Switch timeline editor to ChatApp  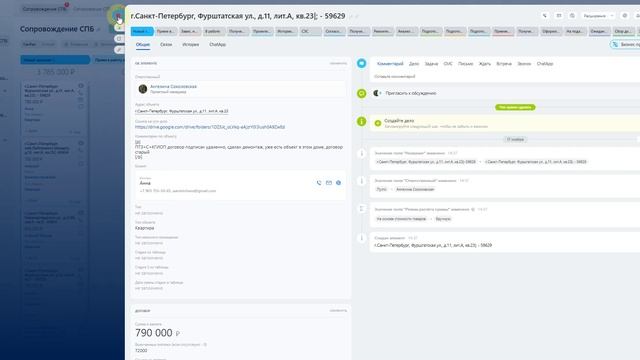tap(545, 64)
